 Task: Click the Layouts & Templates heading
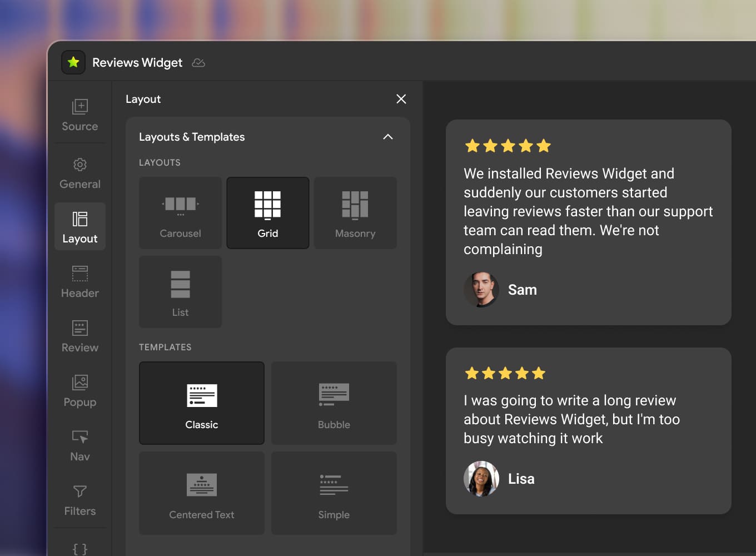coord(192,137)
